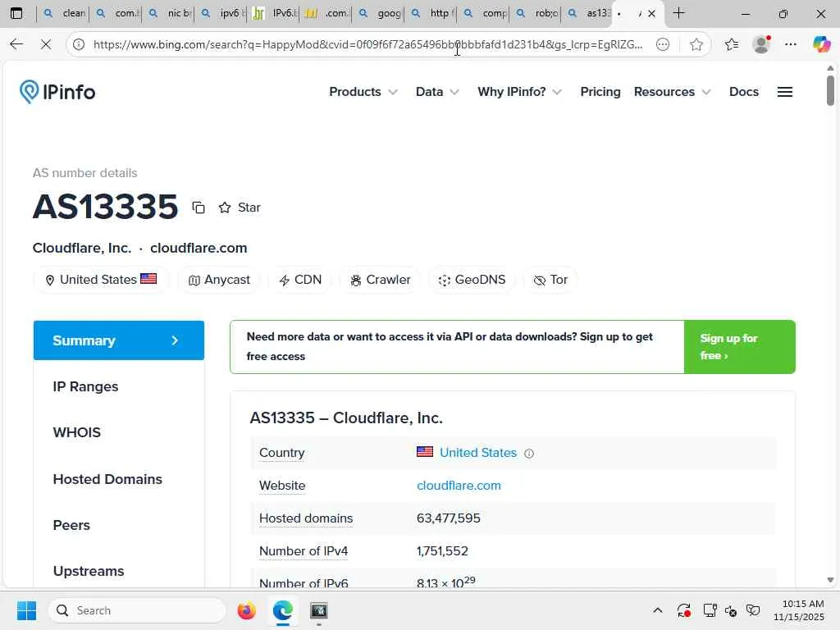
Task: Select the United States country tag
Action: pos(101,280)
